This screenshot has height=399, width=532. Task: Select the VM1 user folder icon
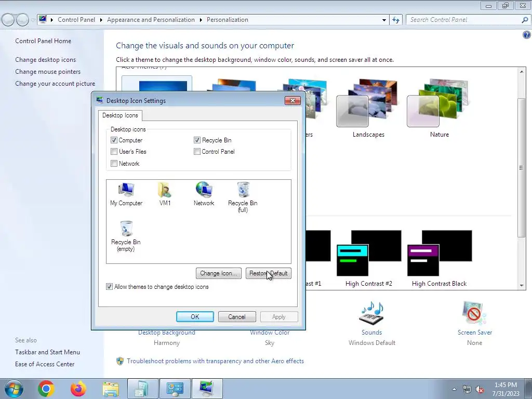click(165, 194)
